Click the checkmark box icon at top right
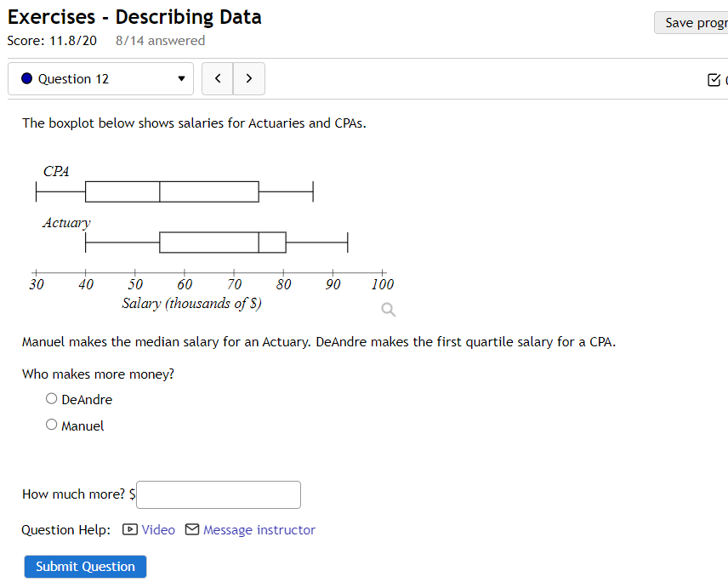728x588 pixels. coord(714,80)
